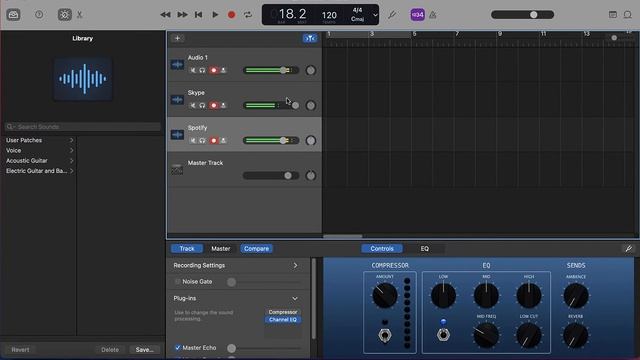This screenshot has width=640, height=360.
Task: Start playback with the Play button
Action: pyautogui.click(x=215, y=15)
